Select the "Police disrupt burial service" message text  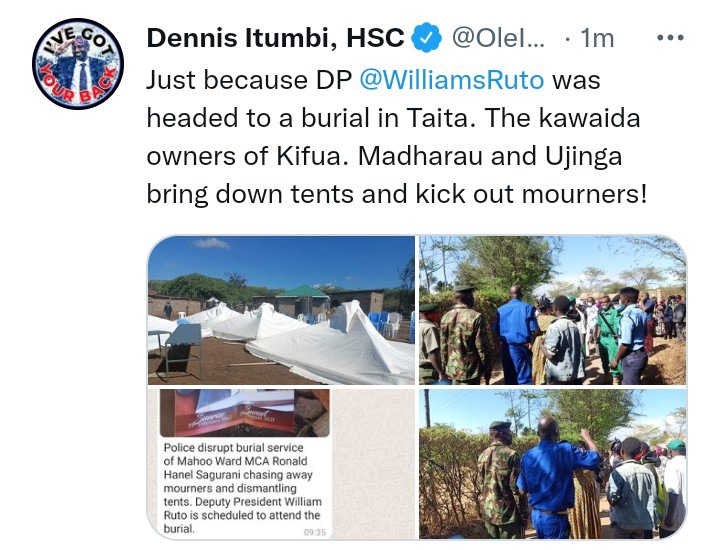242,488
